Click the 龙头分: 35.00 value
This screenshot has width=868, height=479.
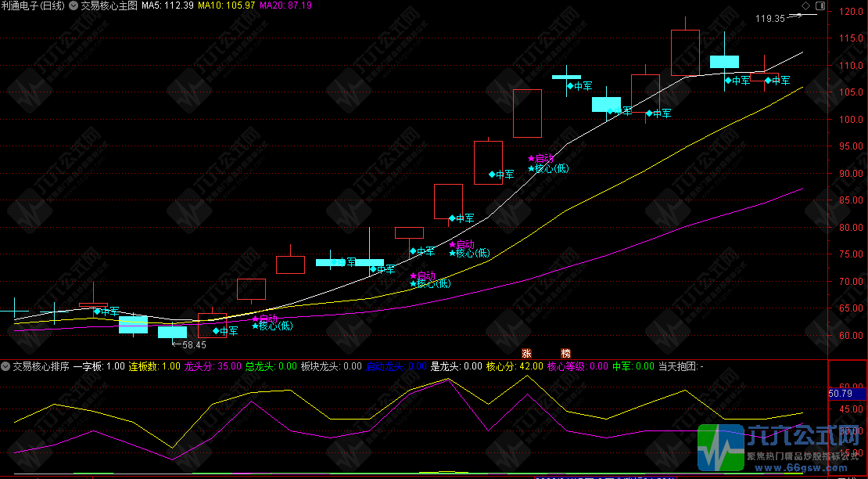coord(213,366)
